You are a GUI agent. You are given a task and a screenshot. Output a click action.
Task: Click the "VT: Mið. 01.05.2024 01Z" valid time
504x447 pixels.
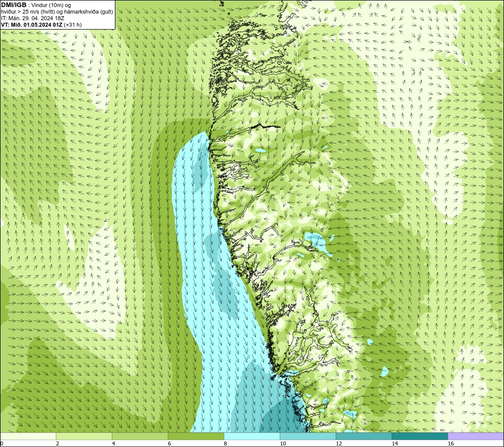31,25
